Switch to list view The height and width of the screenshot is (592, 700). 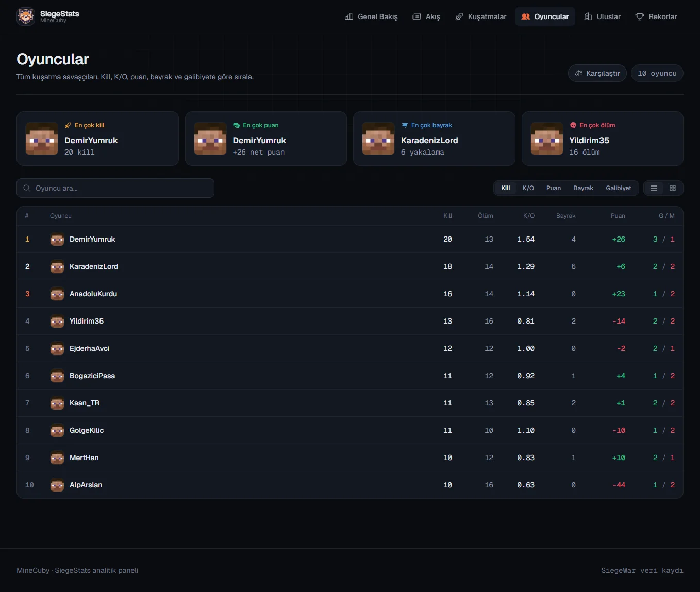(654, 188)
